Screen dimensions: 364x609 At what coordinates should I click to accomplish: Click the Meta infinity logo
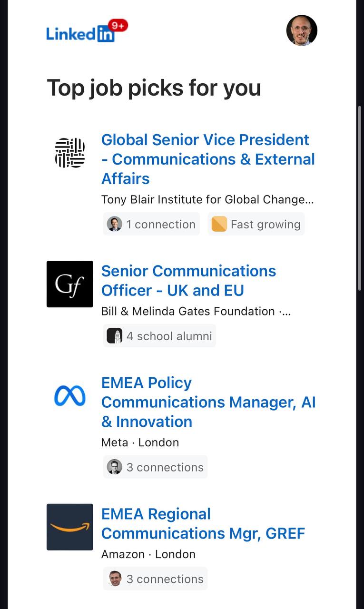(70, 396)
